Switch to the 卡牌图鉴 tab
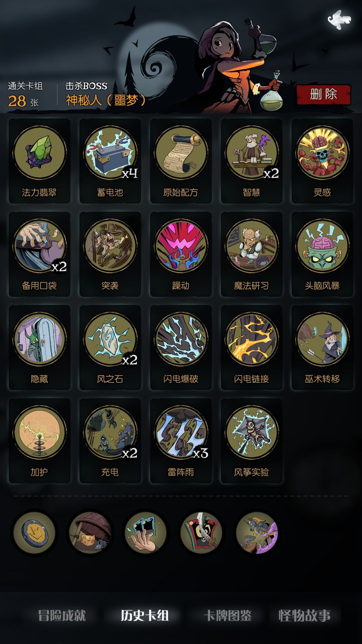The height and width of the screenshot is (644, 362). (228, 615)
